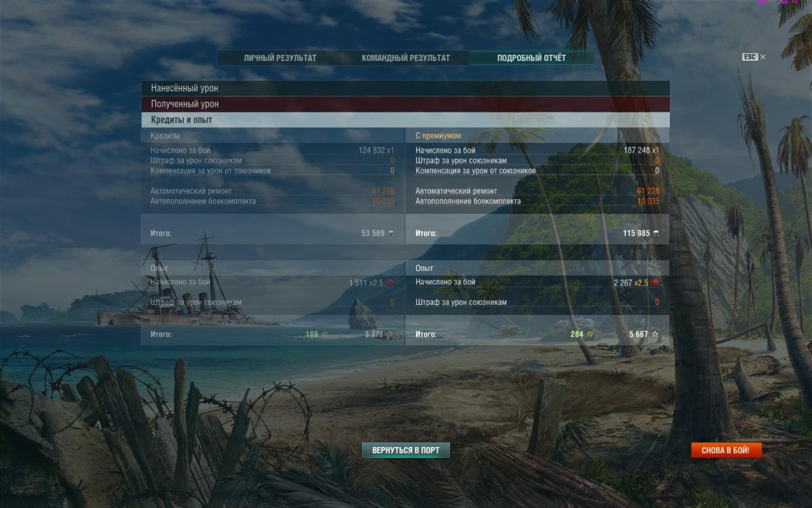Expand the Полученный урон section
This screenshot has width=812, height=508.
(x=405, y=104)
